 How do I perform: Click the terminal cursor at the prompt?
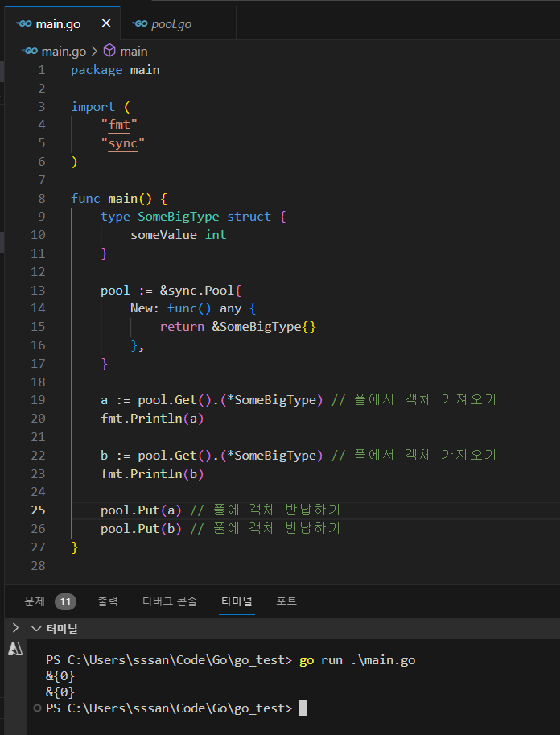click(303, 708)
